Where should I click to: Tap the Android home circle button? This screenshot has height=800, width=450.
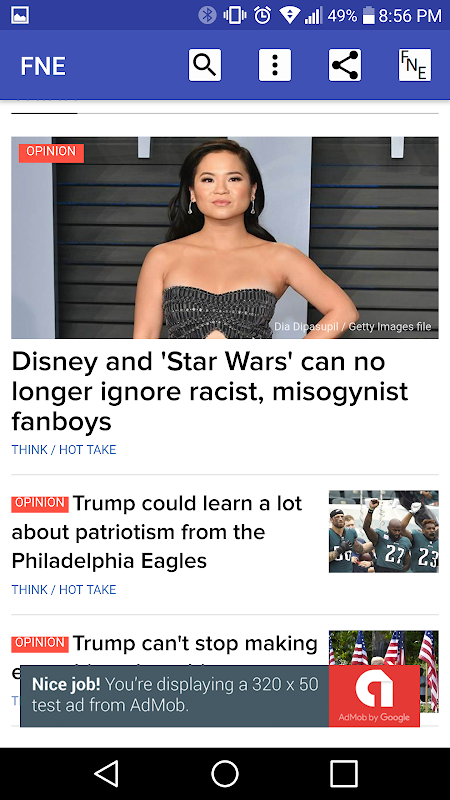225,773
